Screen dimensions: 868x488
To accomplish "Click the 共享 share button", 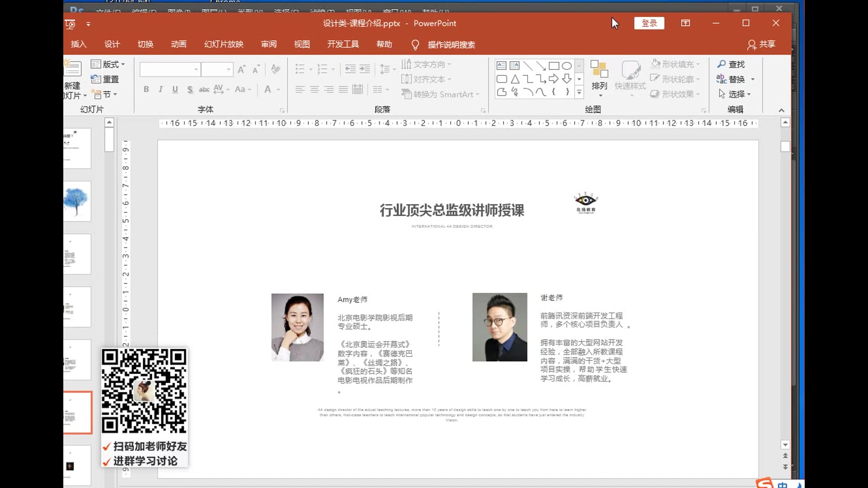I will coord(761,44).
